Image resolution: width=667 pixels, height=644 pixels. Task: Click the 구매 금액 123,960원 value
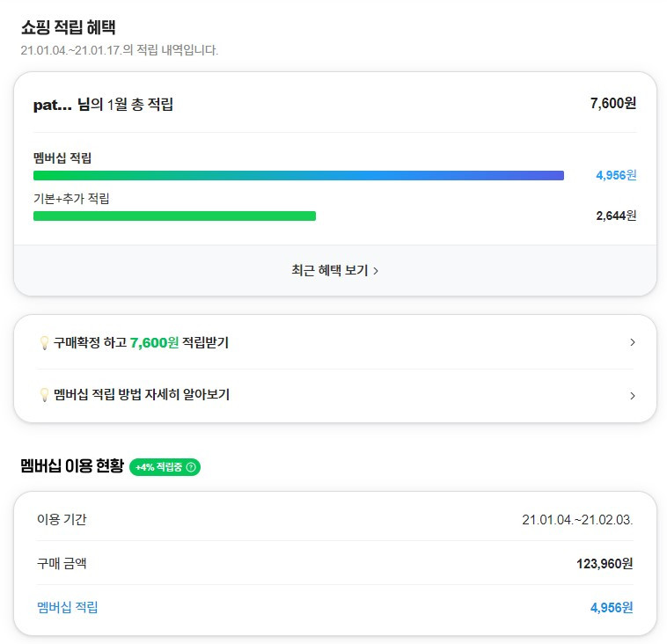pyautogui.click(x=605, y=564)
